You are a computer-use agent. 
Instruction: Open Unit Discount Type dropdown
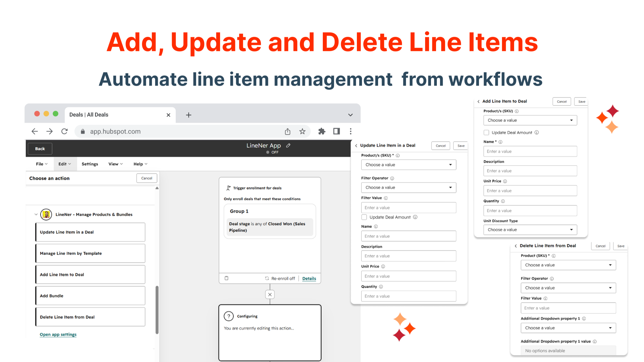[530, 230]
